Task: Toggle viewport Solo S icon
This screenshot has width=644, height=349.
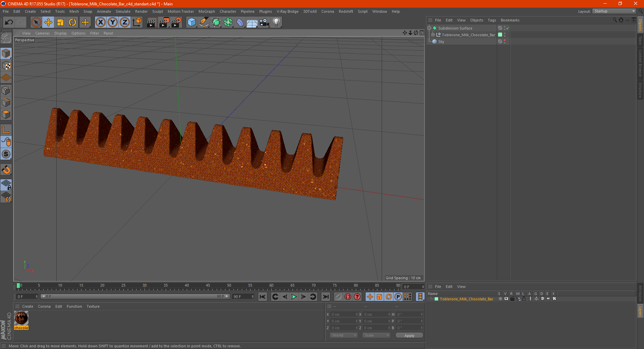Action: tap(6, 154)
